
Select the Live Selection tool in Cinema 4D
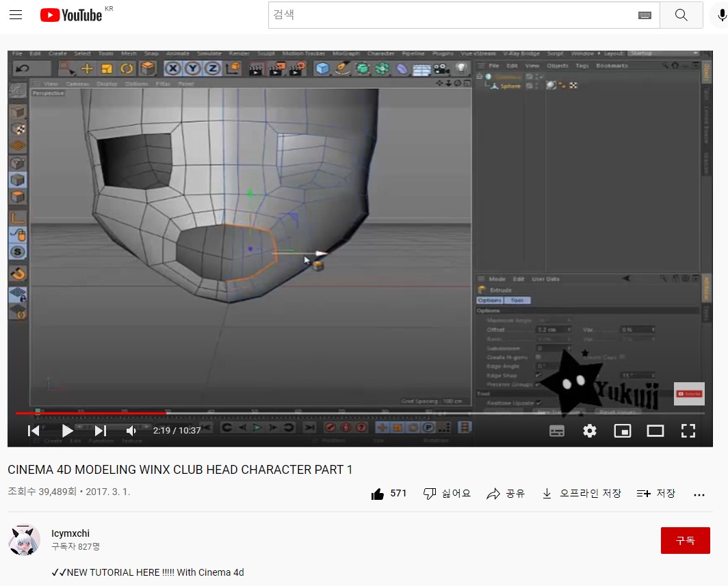[x=66, y=68]
